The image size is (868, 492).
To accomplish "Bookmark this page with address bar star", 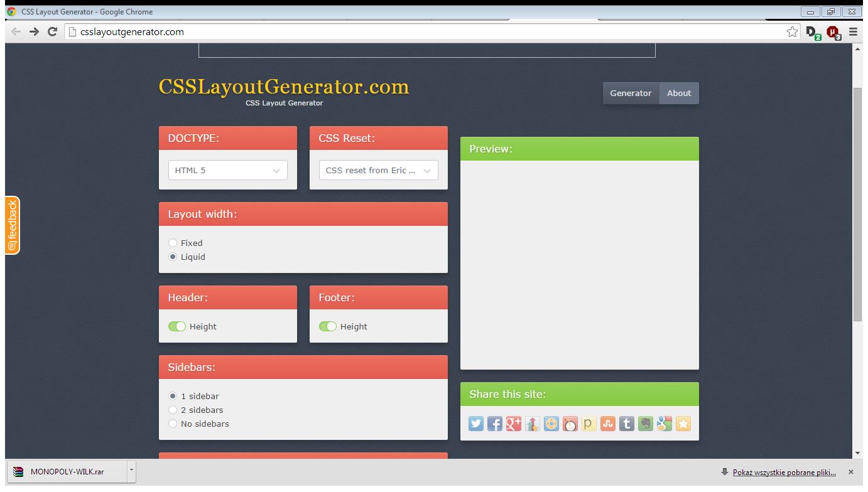I will [793, 32].
